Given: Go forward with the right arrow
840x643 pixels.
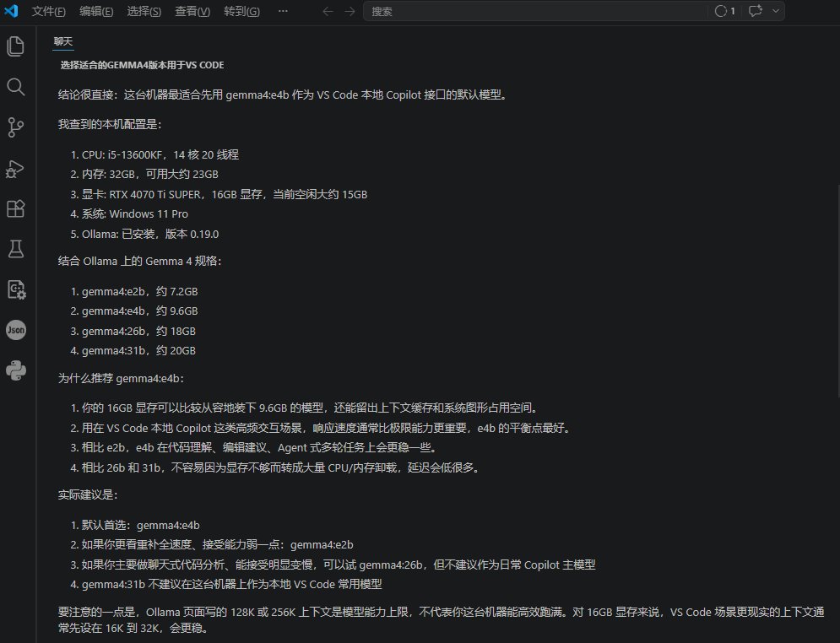Looking at the screenshot, I should (350, 11).
